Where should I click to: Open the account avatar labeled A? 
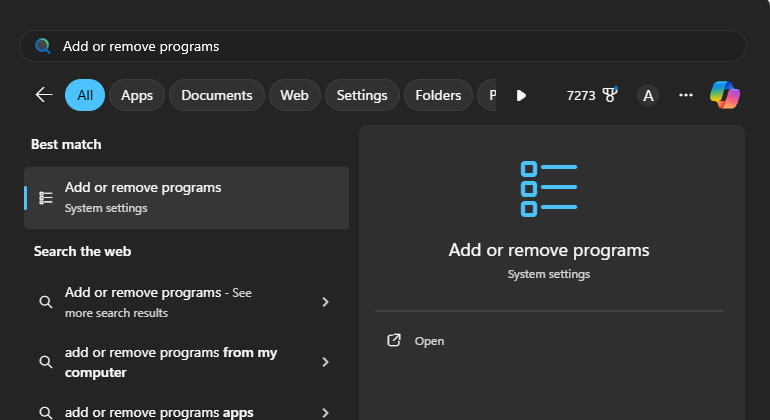tap(648, 95)
